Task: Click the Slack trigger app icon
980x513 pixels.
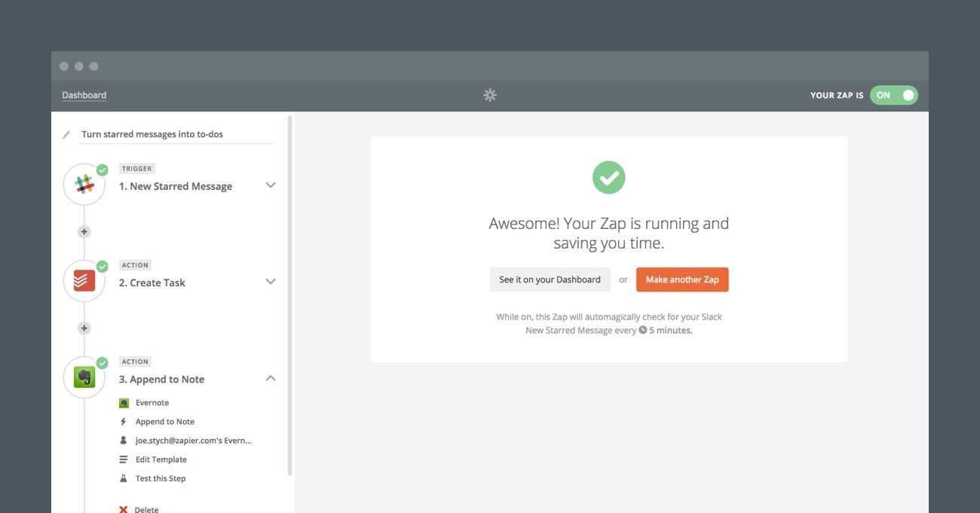Action: [x=84, y=185]
